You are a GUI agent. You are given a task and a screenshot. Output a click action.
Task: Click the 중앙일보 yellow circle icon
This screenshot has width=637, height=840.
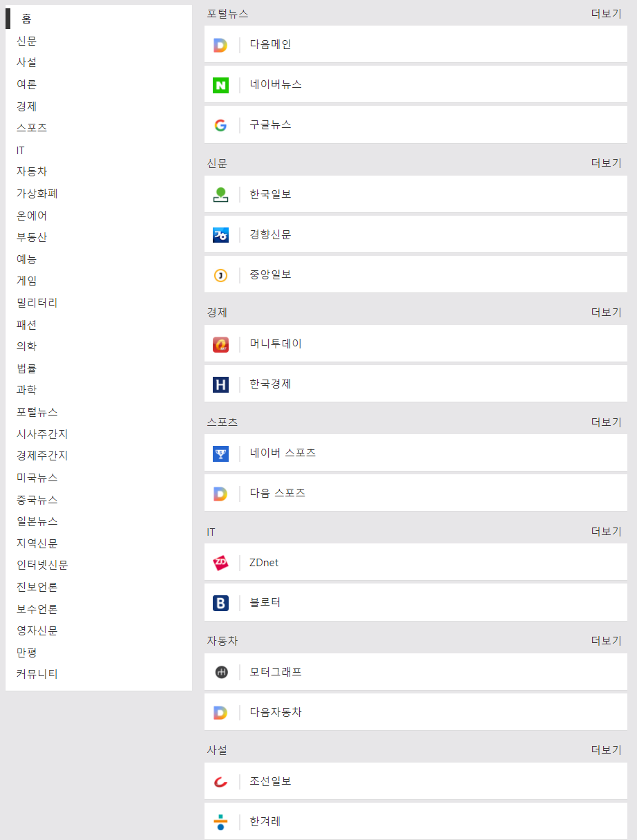(220, 275)
